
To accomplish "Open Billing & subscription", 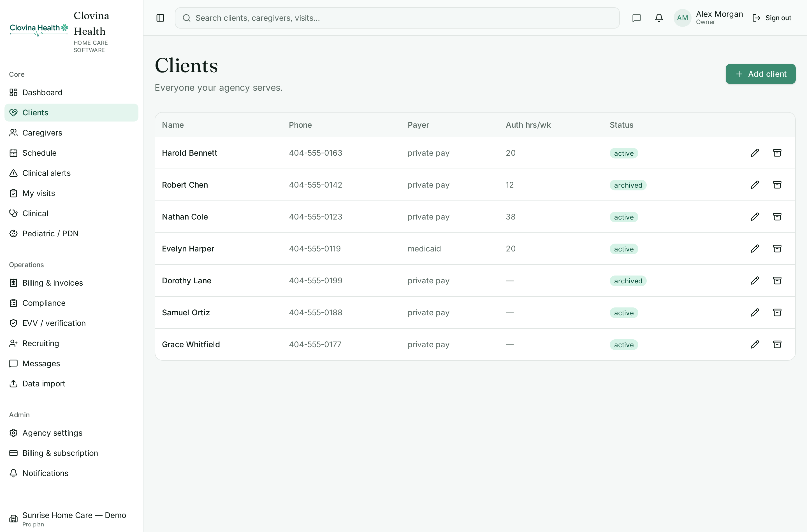I will pyautogui.click(x=71, y=453).
